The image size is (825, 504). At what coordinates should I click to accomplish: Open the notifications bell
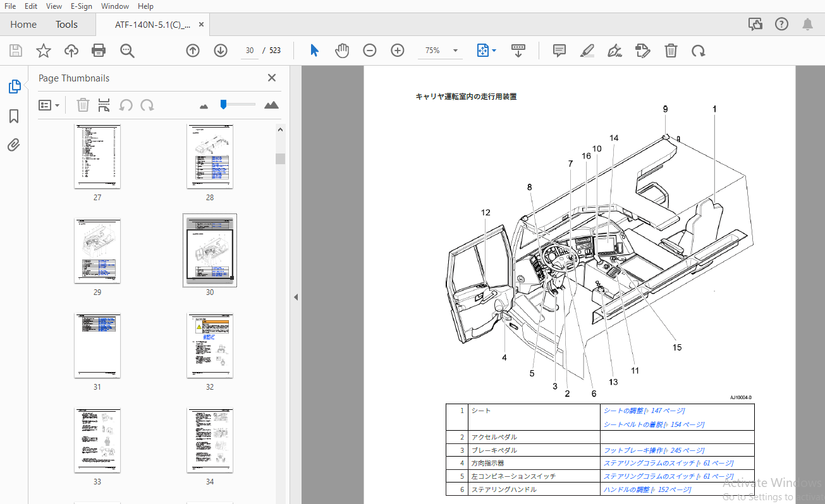[x=808, y=24]
